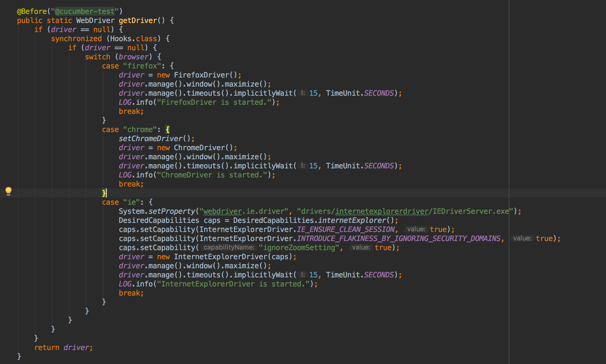Click the setChromeDriver method call
This screenshot has width=606, height=364.
tap(150, 139)
